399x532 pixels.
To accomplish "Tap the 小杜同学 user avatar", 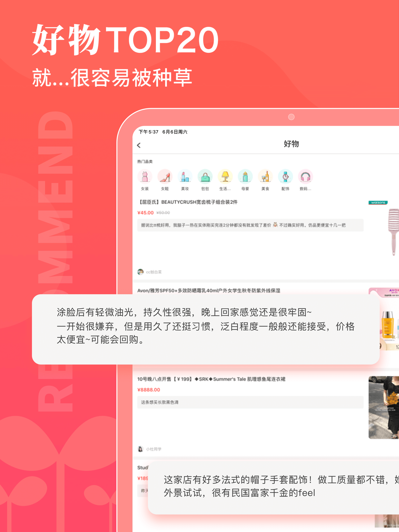I will (140, 449).
